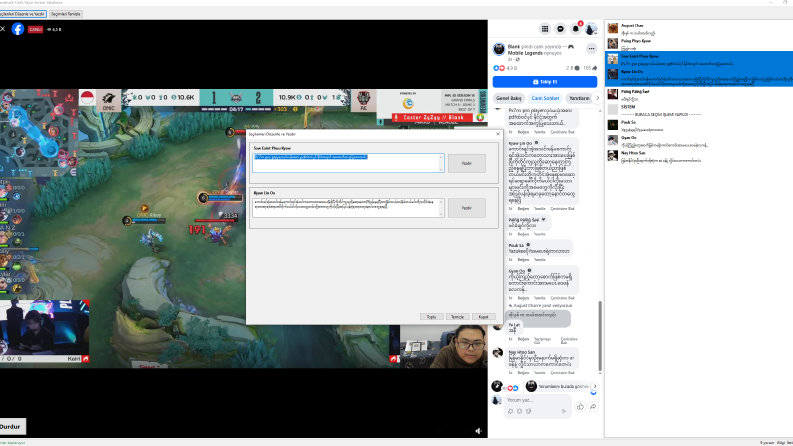Open the Facebook apps grid menu

point(545,29)
